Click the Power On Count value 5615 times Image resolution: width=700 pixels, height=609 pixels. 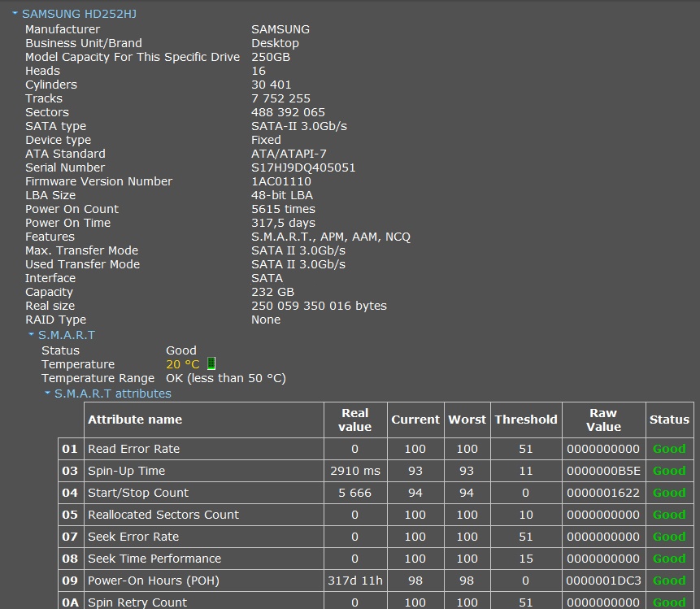tap(283, 209)
